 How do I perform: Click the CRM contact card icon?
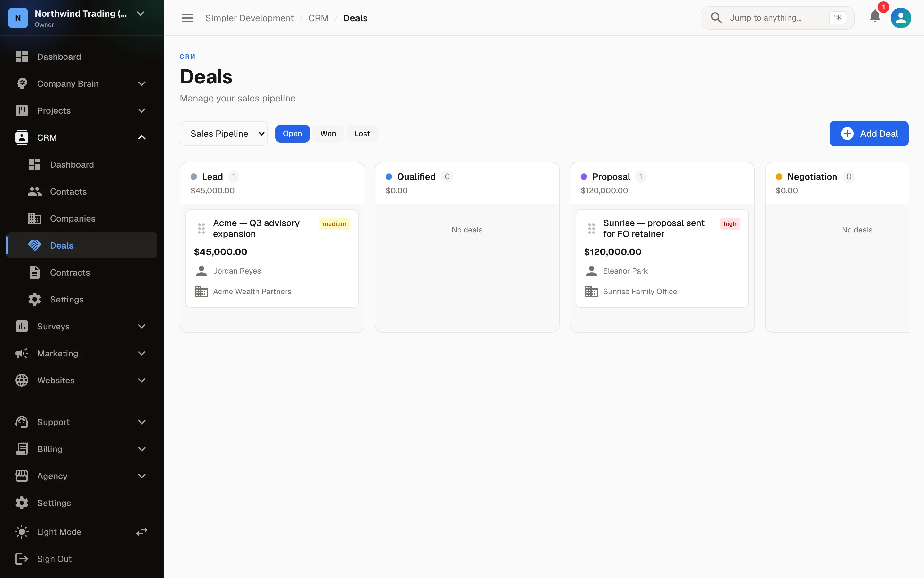22,137
